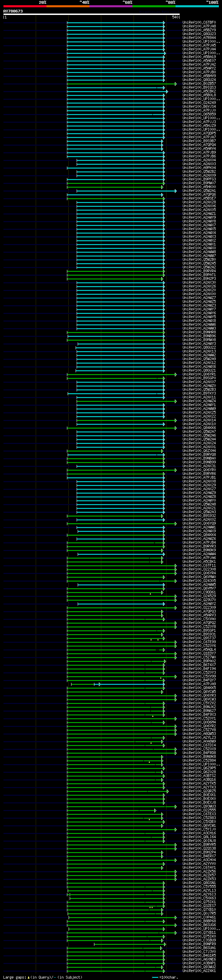Screen dimensions: 222x980
Task: Open the UniRef100_C7J3V0 hit entry
Action: tap(199, 951)
